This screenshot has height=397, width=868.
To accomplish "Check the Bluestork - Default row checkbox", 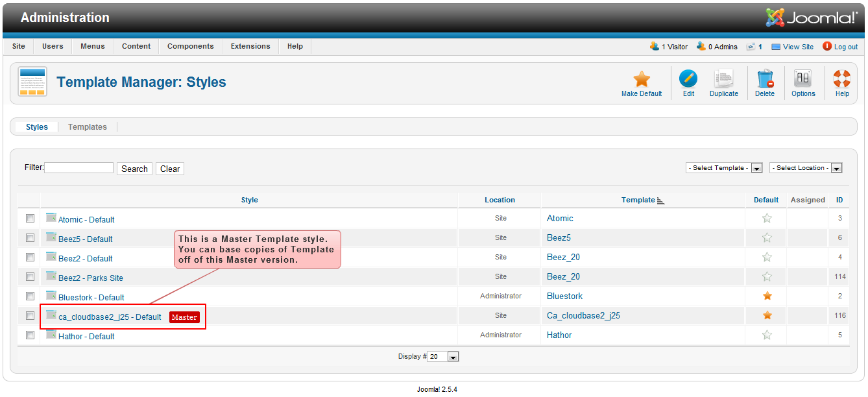I will click(30, 296).
